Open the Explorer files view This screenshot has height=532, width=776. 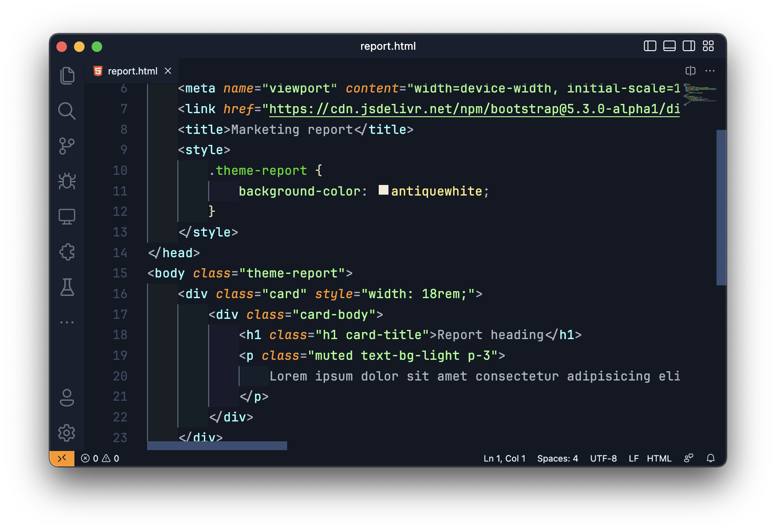pos(67,76)
